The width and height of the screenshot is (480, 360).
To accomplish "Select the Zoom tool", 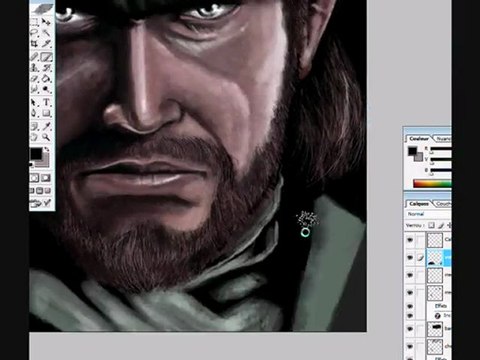I will [47, 137].
